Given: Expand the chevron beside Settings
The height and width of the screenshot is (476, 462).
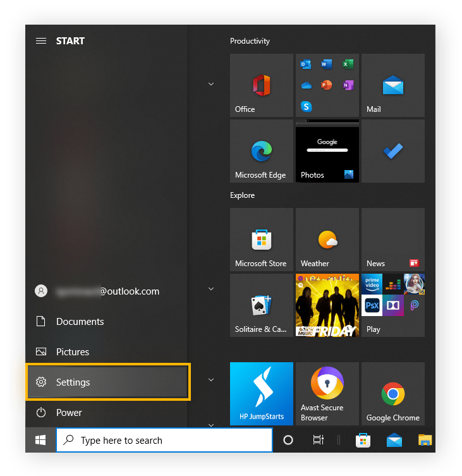Looking at the screenshot, I should 211,380.
